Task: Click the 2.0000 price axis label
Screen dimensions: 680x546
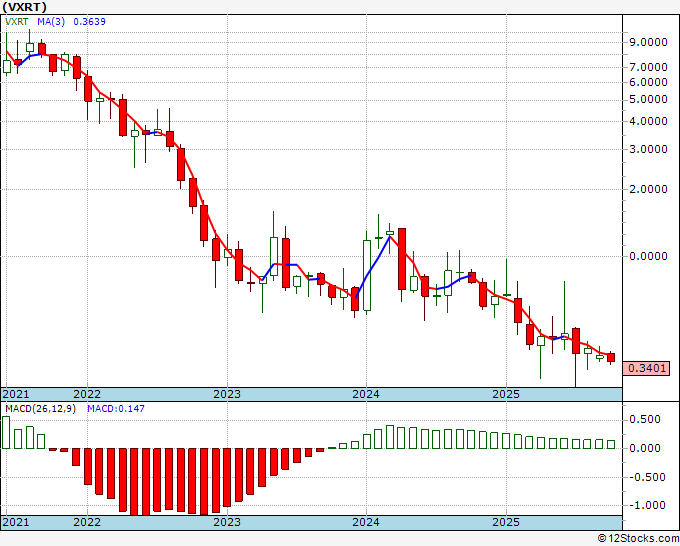Action: tap(648, 189)
